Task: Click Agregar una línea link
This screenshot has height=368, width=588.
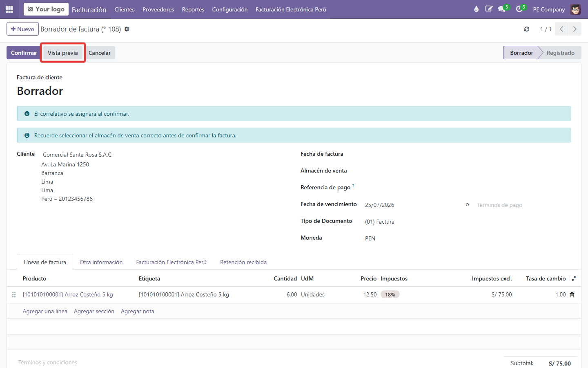Action: pos(45,311)
